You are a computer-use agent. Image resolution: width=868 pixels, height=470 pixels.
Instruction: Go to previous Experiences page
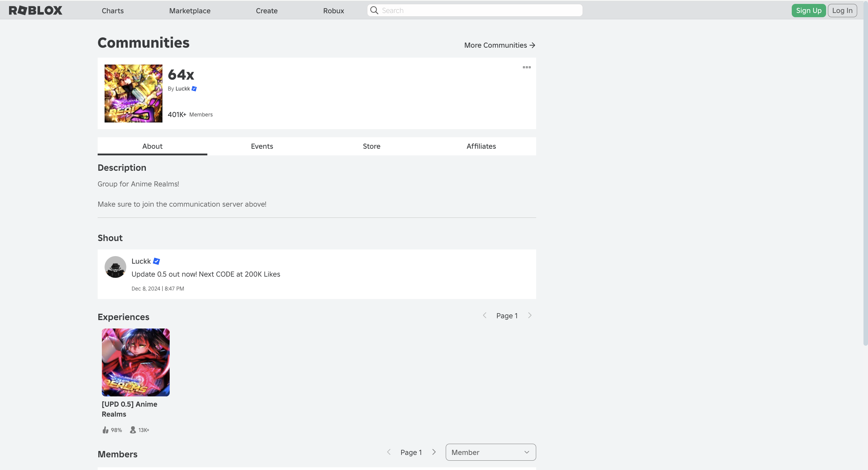[485, 316]
